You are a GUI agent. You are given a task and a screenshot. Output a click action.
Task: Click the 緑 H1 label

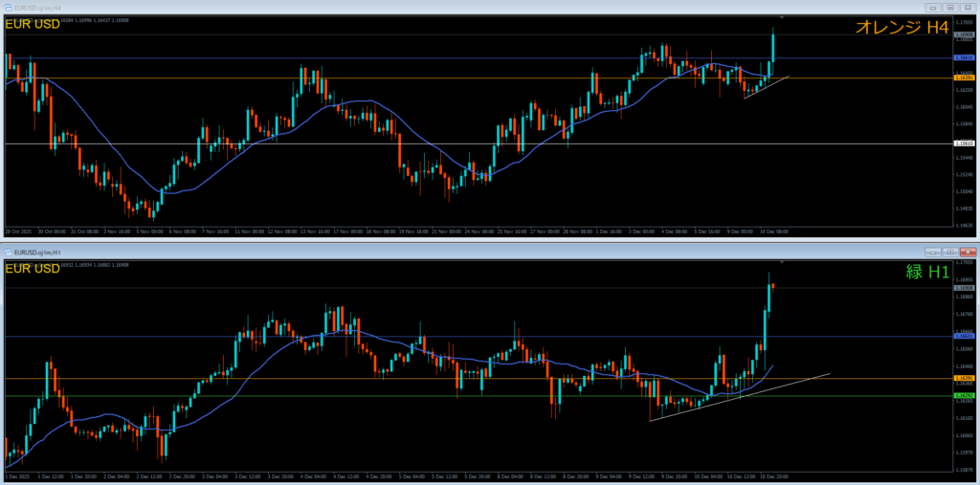[925, 273]
